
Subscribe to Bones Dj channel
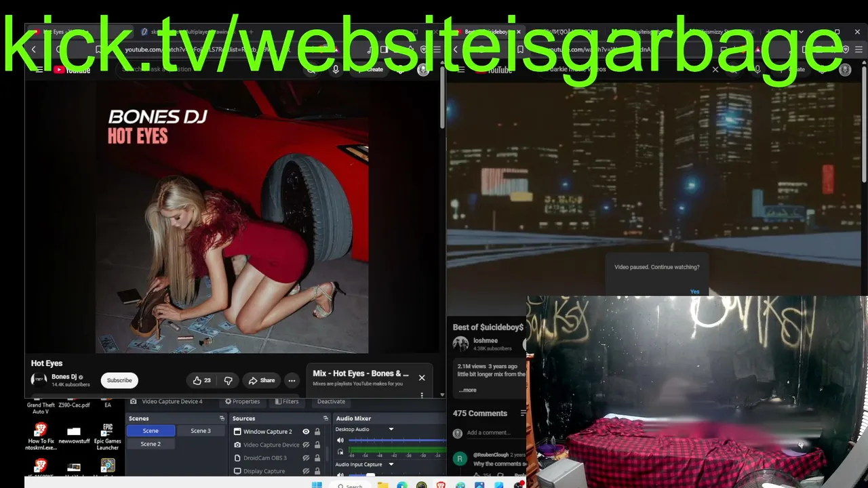pyautogui.click(x=119, y=380)
